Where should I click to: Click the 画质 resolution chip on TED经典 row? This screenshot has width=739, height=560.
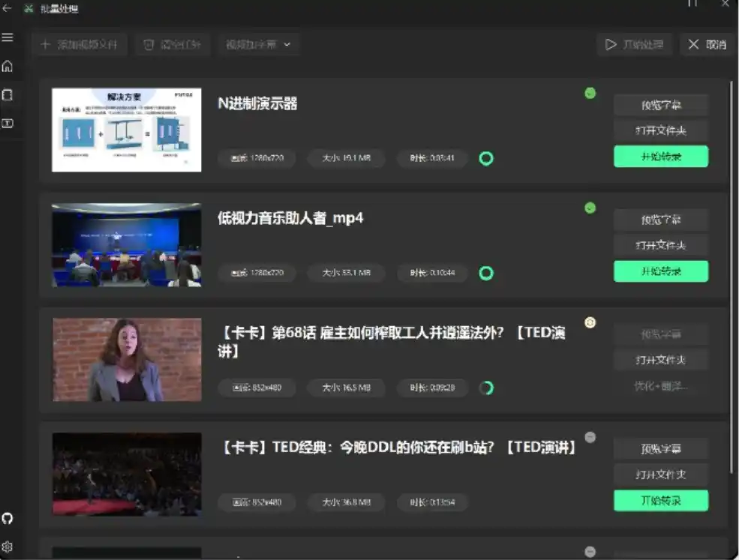pos(257,502)
